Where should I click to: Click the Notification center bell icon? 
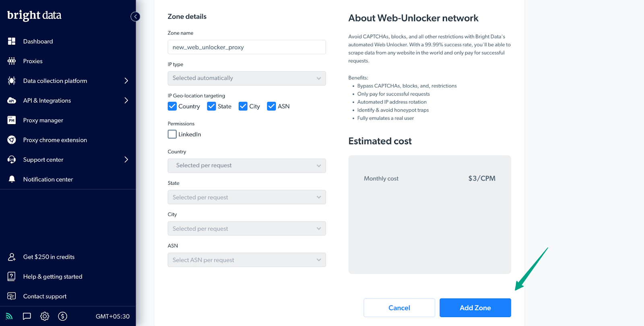click(x=12, y=179)
